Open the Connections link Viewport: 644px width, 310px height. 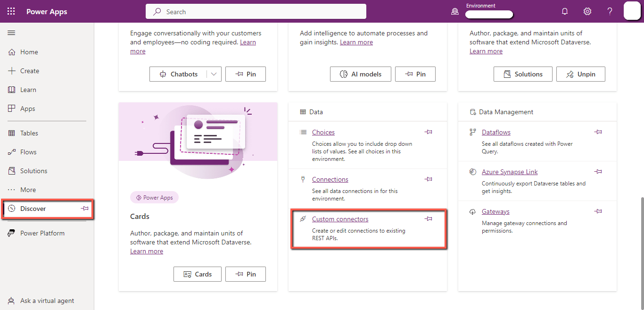pyautogui.click(x=330, y=179)
